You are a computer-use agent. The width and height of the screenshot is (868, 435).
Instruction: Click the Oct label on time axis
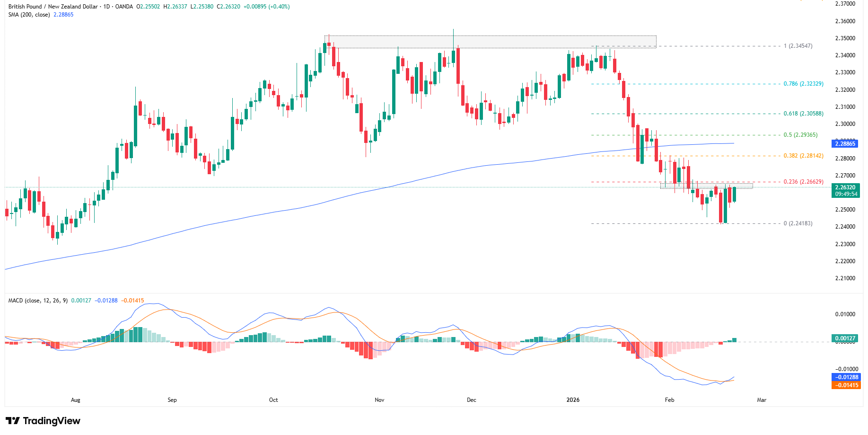click(x=273, y=400)
